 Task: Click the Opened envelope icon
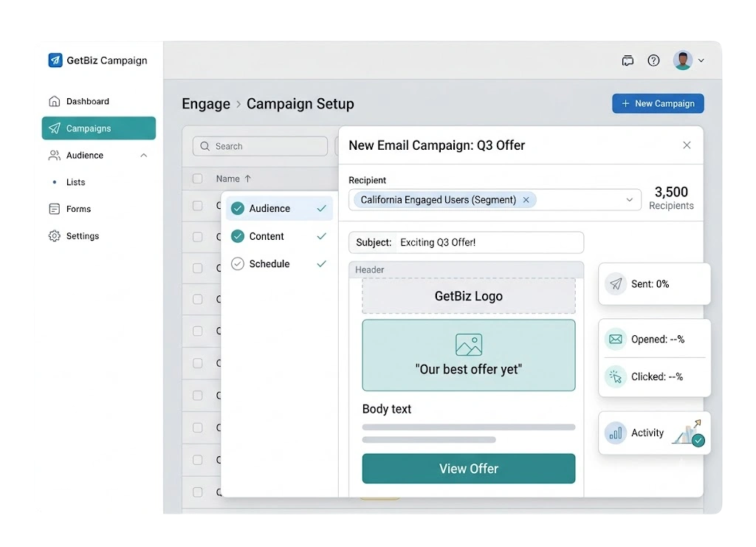coord(616,340)
